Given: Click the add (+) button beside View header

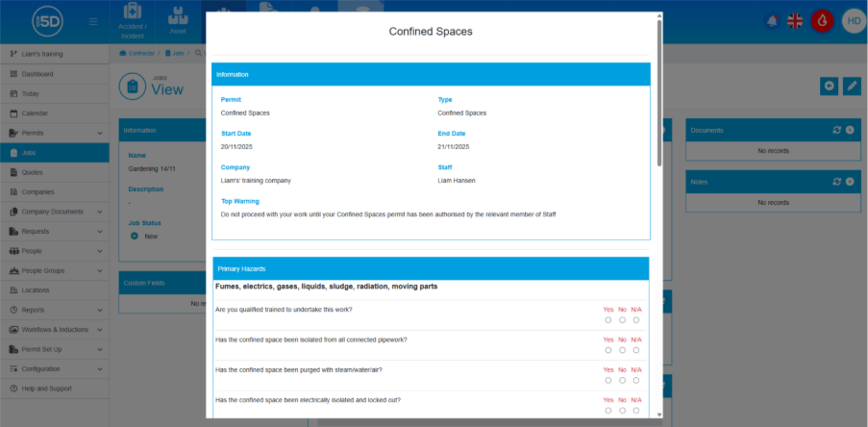Looking at the screenshot, I should (829, 86).
